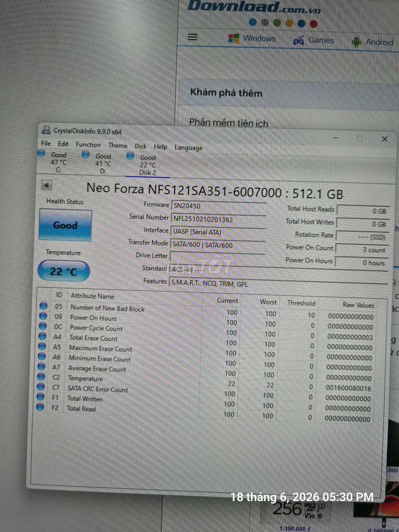Click status icon for Total Erase Count row

[43, 336]
